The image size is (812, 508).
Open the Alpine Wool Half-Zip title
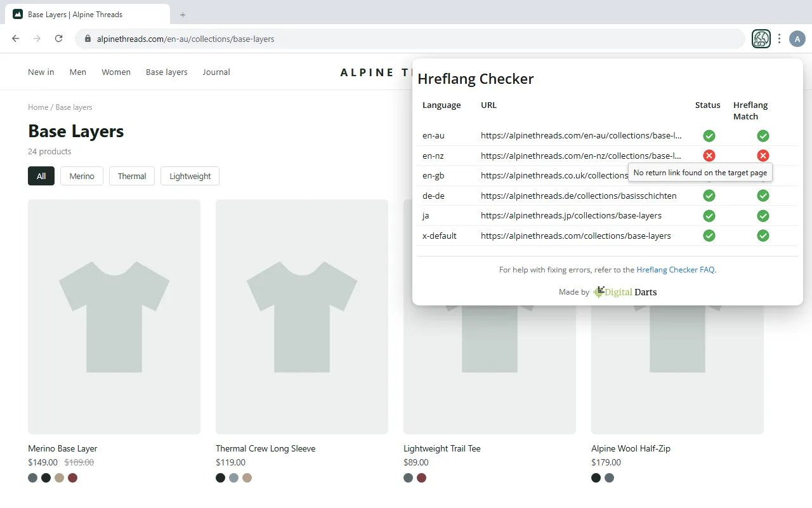coord(631,448)
